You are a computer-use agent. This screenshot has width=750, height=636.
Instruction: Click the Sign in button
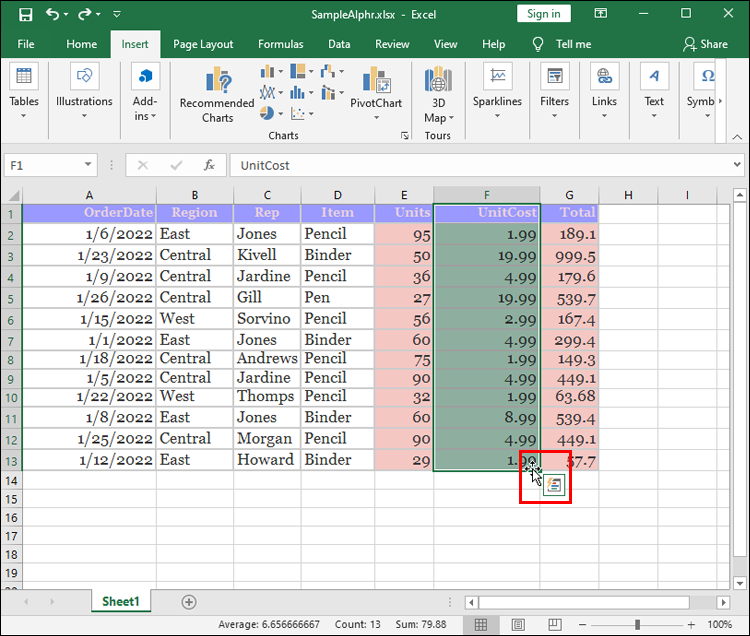click(x=544, y=14)
